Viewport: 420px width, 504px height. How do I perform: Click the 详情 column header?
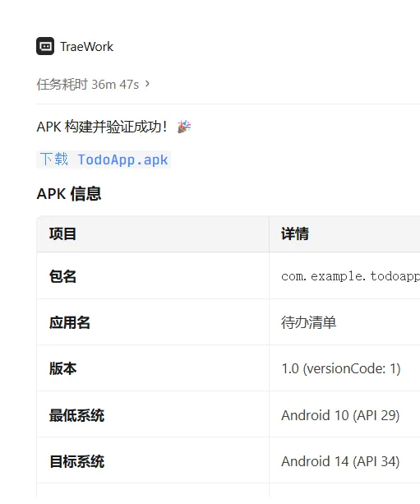(295, 234)
